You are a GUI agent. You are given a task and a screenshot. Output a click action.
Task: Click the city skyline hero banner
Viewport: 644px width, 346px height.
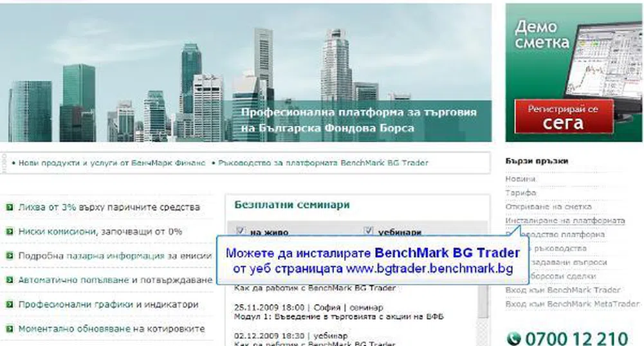[246, 73]
